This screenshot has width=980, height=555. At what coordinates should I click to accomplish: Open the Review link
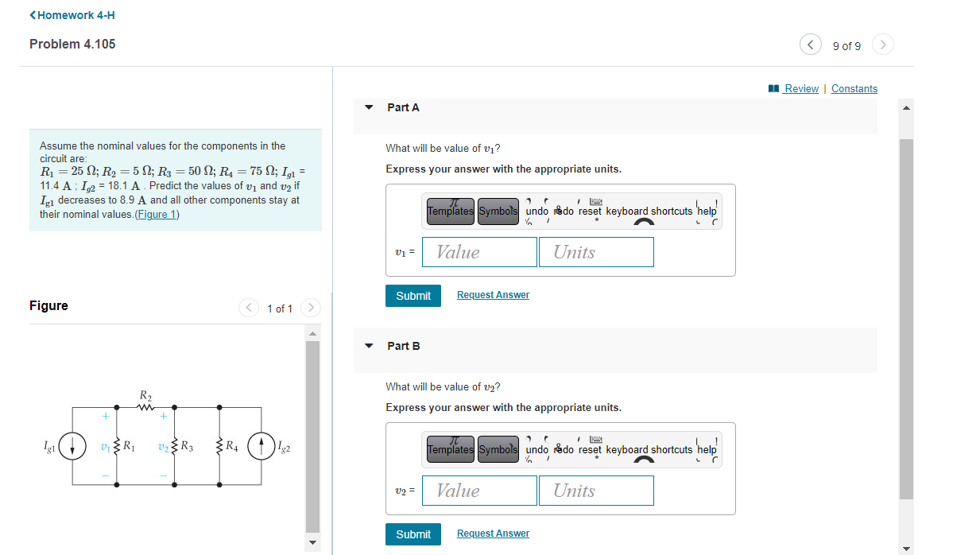click(799, 88)
